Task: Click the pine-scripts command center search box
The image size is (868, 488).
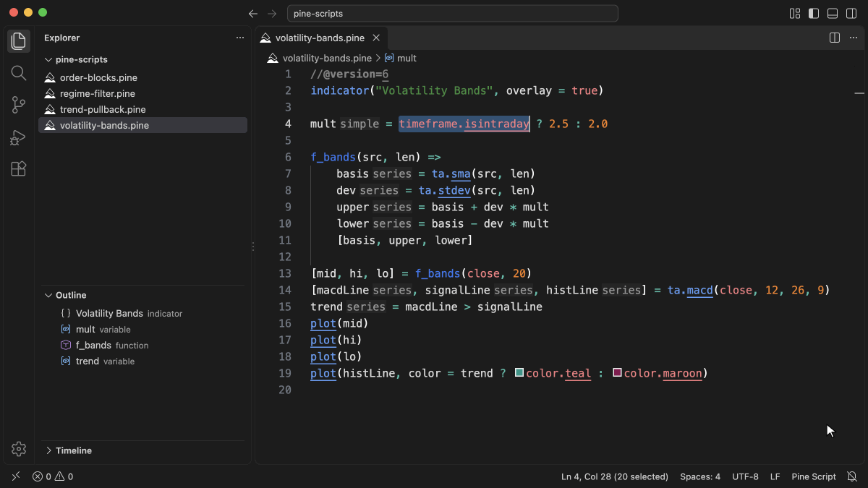Action: click(453, 14)
